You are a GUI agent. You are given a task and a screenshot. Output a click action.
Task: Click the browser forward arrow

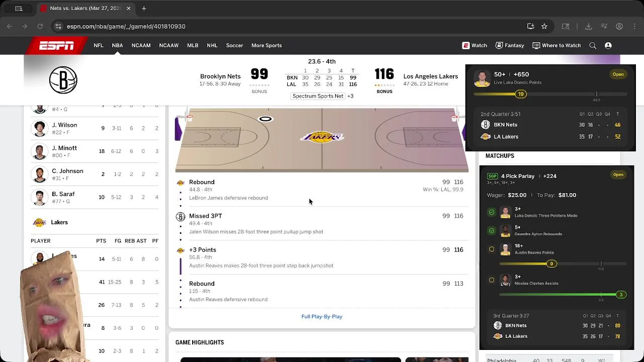click(25, 26)
